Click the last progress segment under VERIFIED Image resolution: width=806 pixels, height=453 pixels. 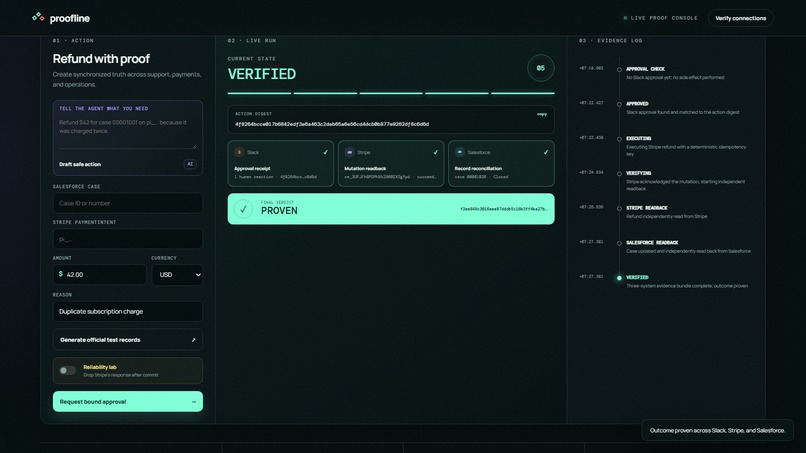click(523, 93)
